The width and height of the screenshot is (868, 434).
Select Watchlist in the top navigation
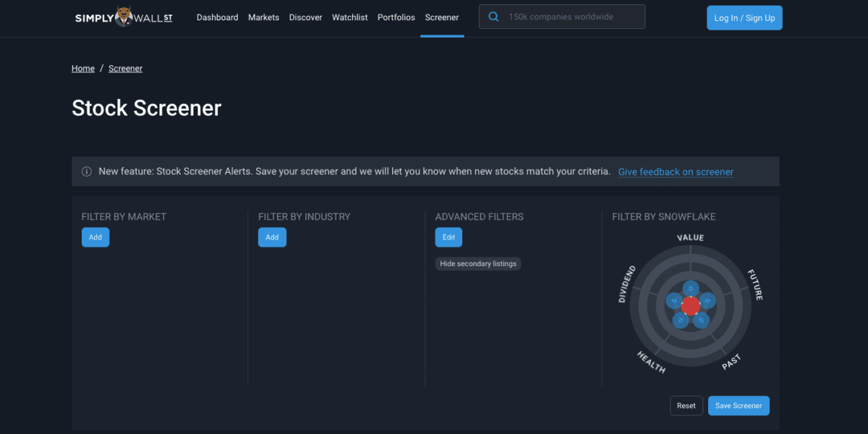coord(350,17)
